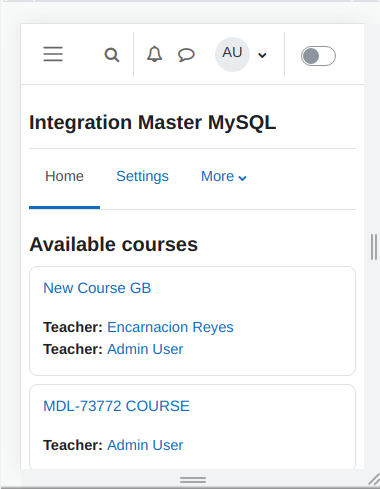Viewport: 380px width, 489px height.
Task: Click the bottom horizontal resize handle
Action: 193,480
